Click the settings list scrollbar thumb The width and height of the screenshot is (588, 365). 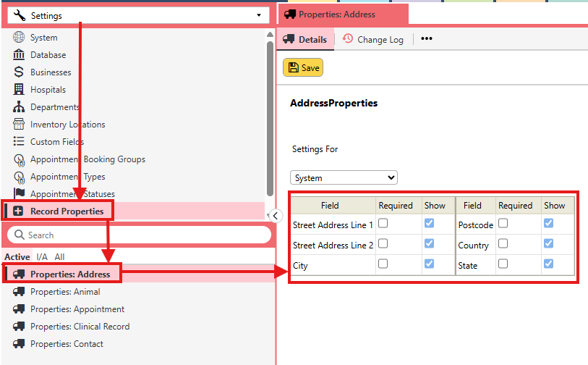pyautogui.click(x=270, y=118)
